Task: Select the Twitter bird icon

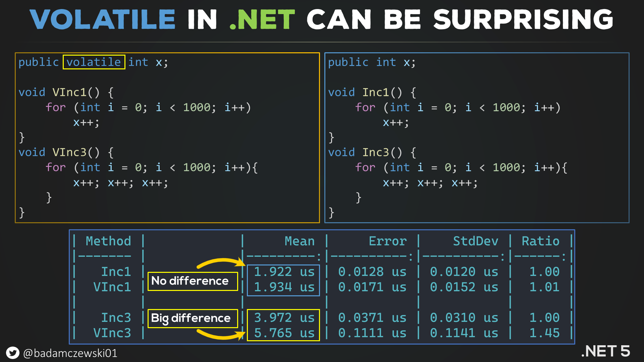Action: point(13,352)
